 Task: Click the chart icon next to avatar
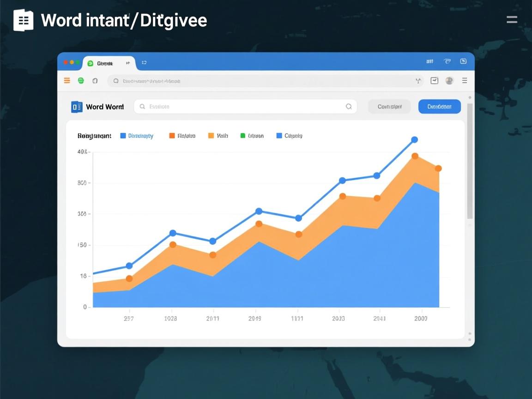[x=434, y=80]
